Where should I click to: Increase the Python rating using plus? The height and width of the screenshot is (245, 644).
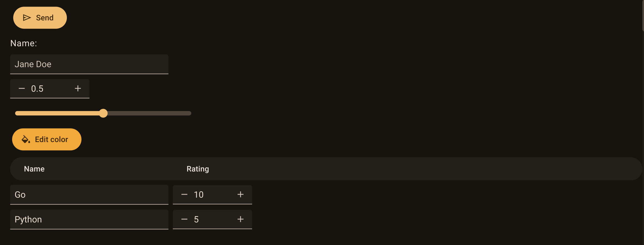click(x=241, y=219)
